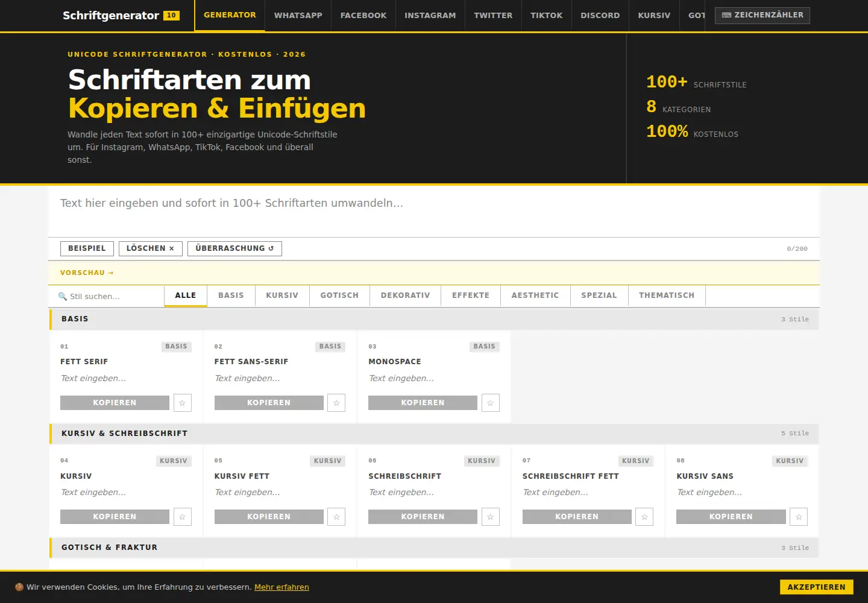This screenshot has height=603, width=868.
Task: Click the text input area
Action: click(x=434, y=212)
